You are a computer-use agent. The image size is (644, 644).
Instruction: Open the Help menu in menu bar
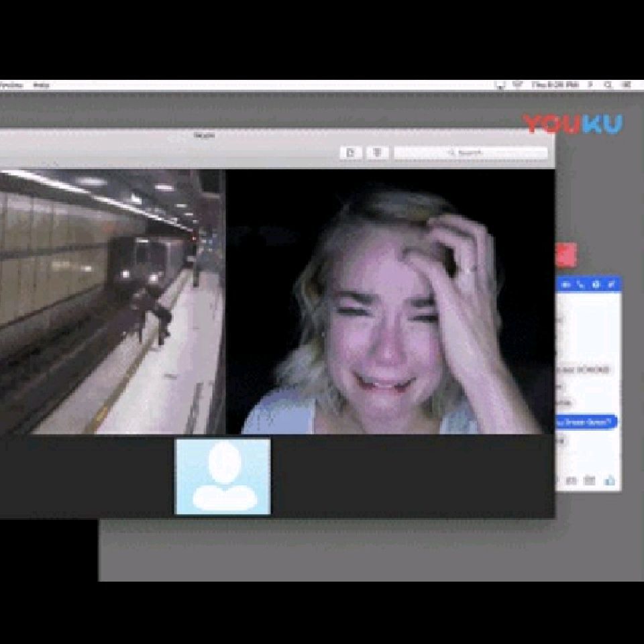click(41, 85)
